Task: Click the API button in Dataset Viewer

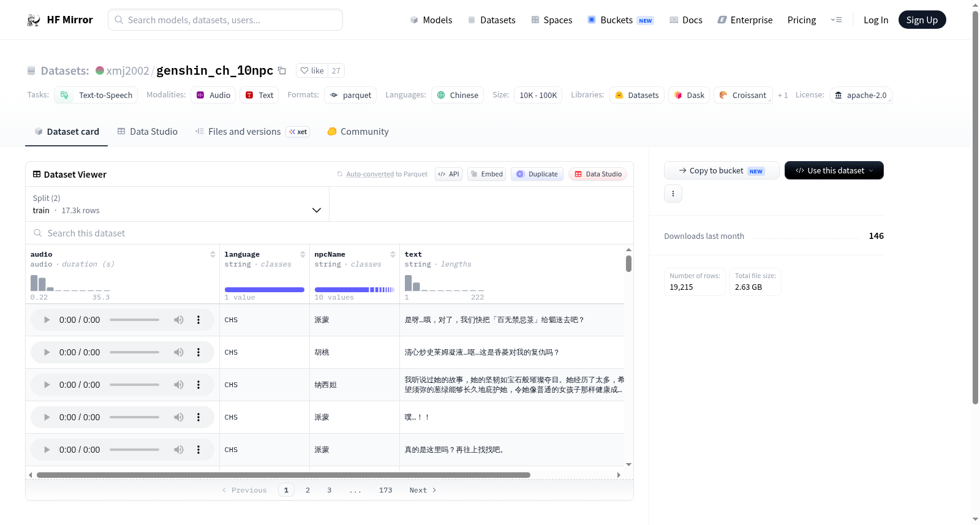Action: point(448,174)
